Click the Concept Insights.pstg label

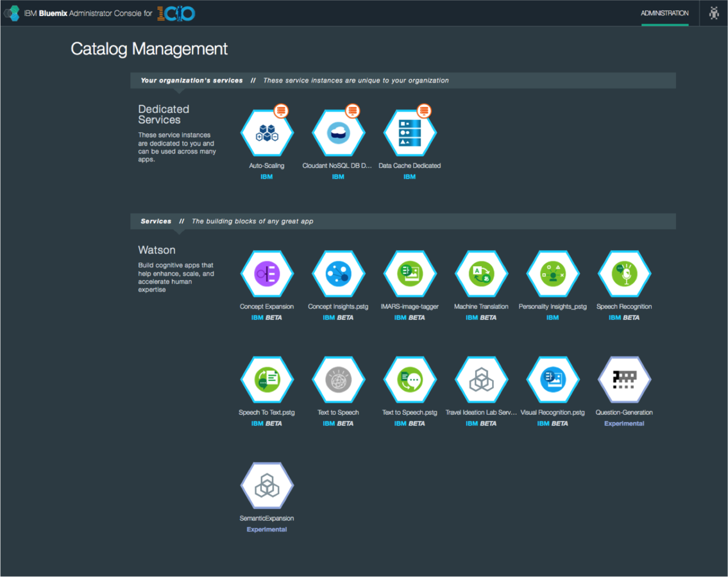(x=338, y=306)
